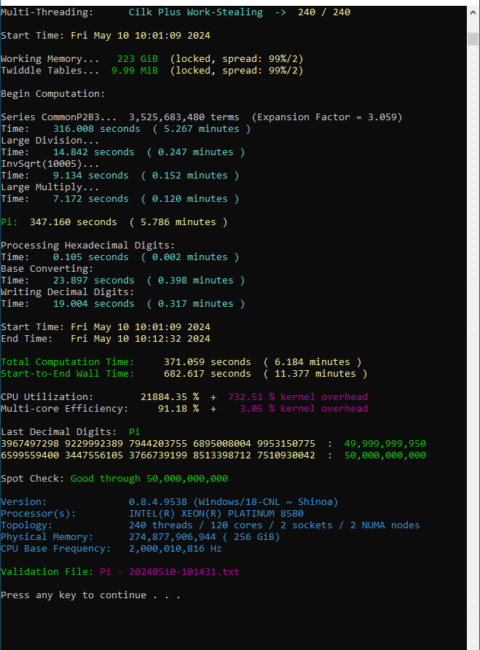
Task: Click the 3,525,683,480 terms value
Action: pos(184,117)
